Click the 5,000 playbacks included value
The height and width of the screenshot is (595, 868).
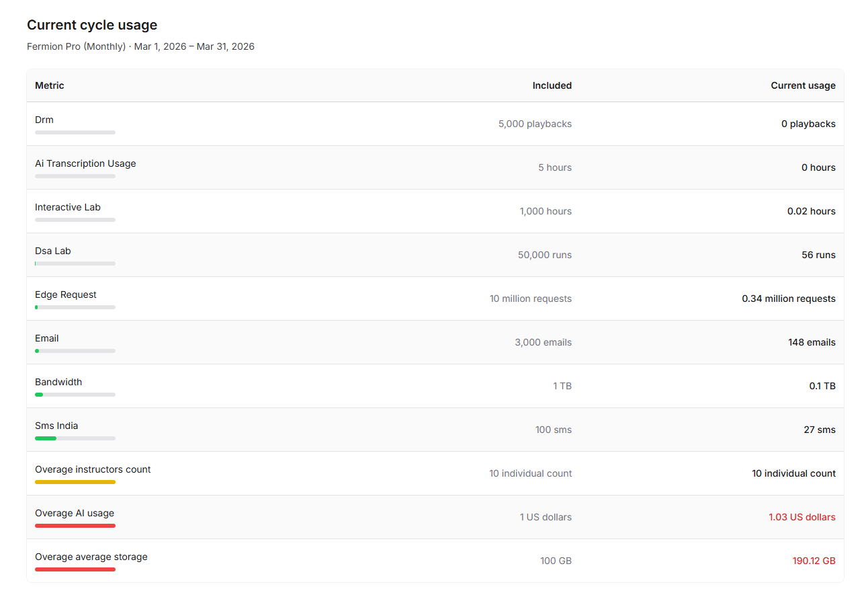point(535,124)
